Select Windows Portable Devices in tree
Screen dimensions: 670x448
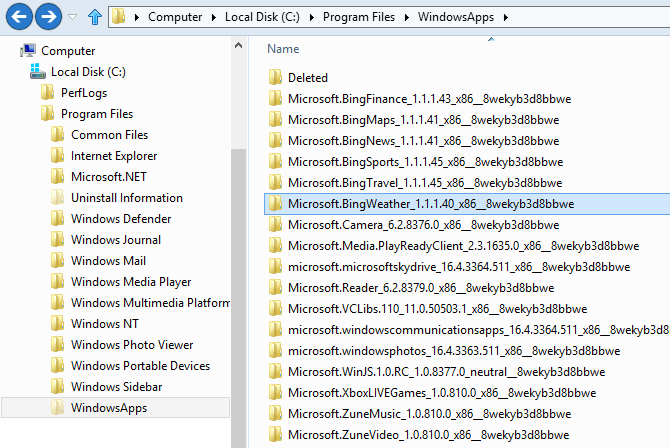coord(140,365)
